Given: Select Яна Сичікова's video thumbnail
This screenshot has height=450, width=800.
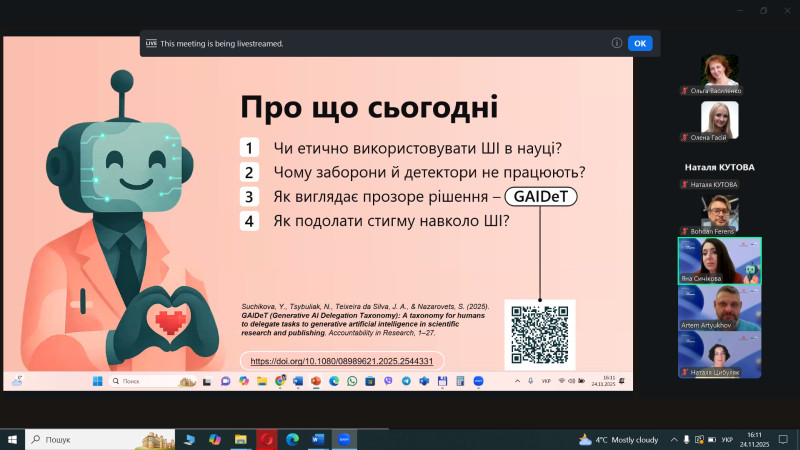Looking at the screenshot, I should point(719,261).
